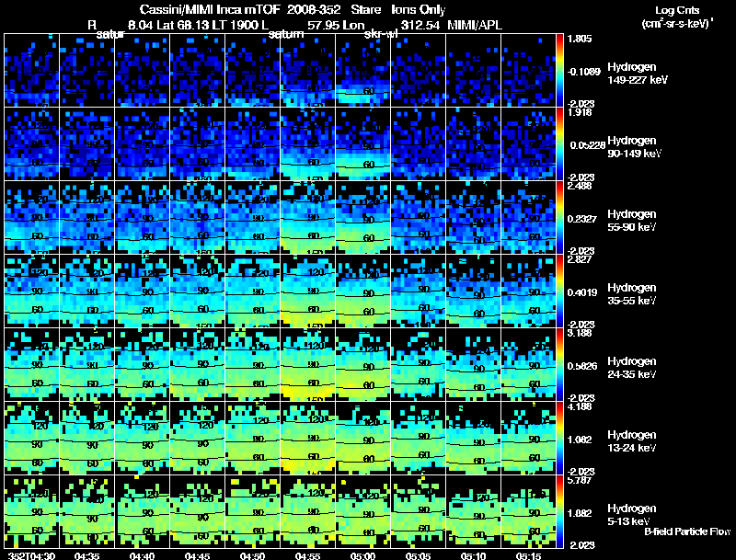Click the '0.4019' scale midpoint value
Image resolution: width=736 pixels, height=560 pixels.
[582, 292]
